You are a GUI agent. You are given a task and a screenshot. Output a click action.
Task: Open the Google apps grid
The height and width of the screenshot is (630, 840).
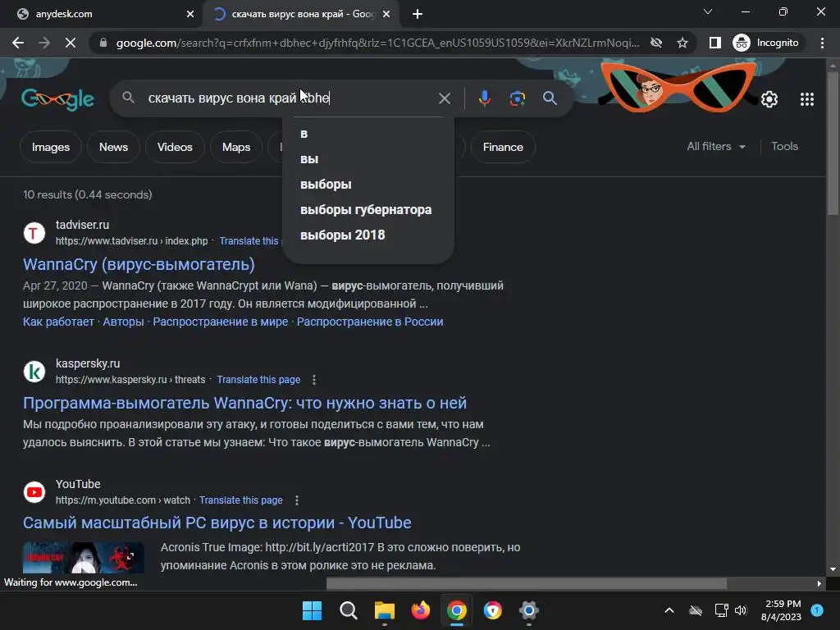[x=807, y=99]
